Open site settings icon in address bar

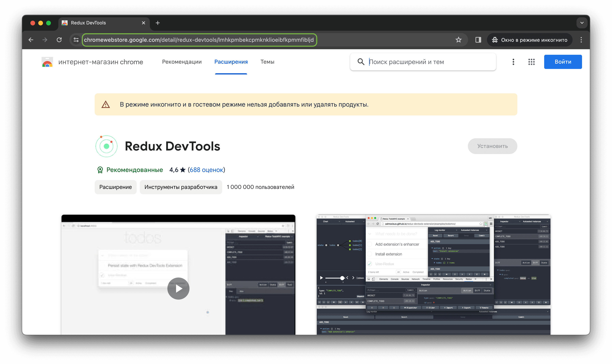point(76,40)
